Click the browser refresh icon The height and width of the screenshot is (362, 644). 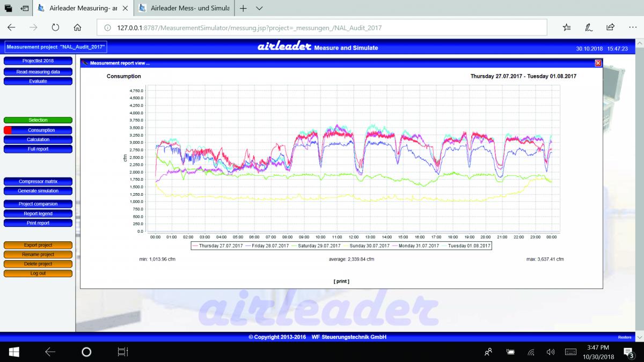click(55, 27)
